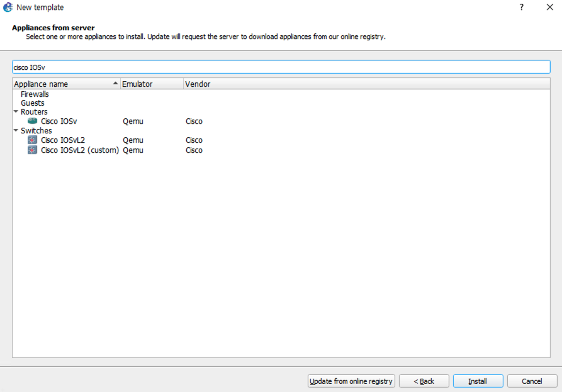
Task: Click Cisco vendor cell in Cisco IOSv row
Action: coord(194,121)
